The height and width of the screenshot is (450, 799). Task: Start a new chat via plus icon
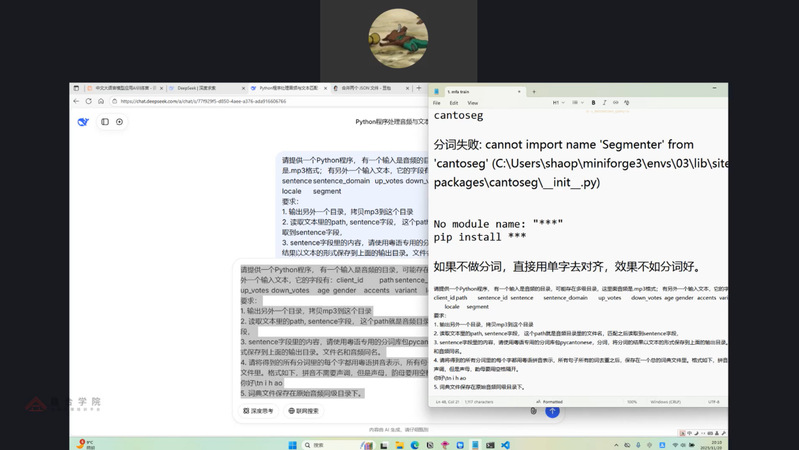(x=119, y=122)
